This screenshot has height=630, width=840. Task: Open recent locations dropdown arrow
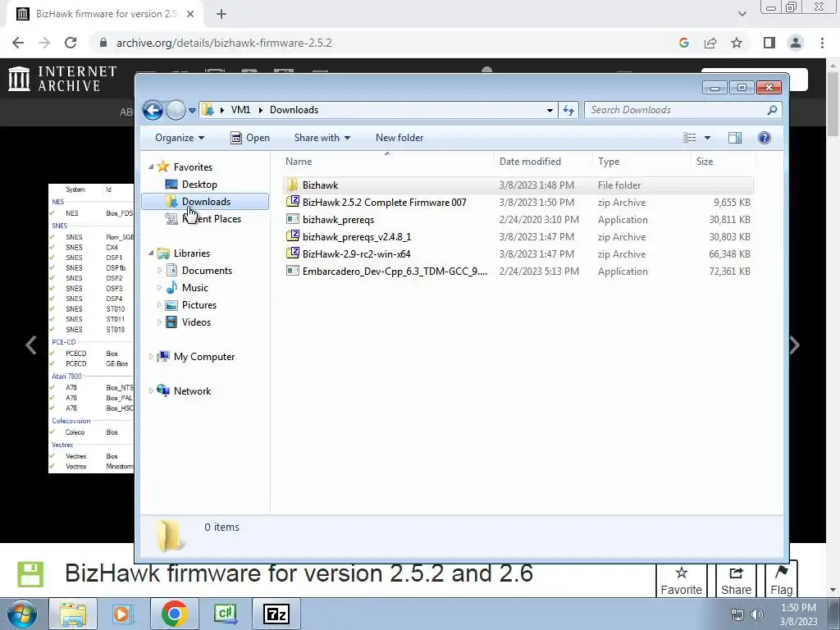pyautogui.click(x=192, y=111)
